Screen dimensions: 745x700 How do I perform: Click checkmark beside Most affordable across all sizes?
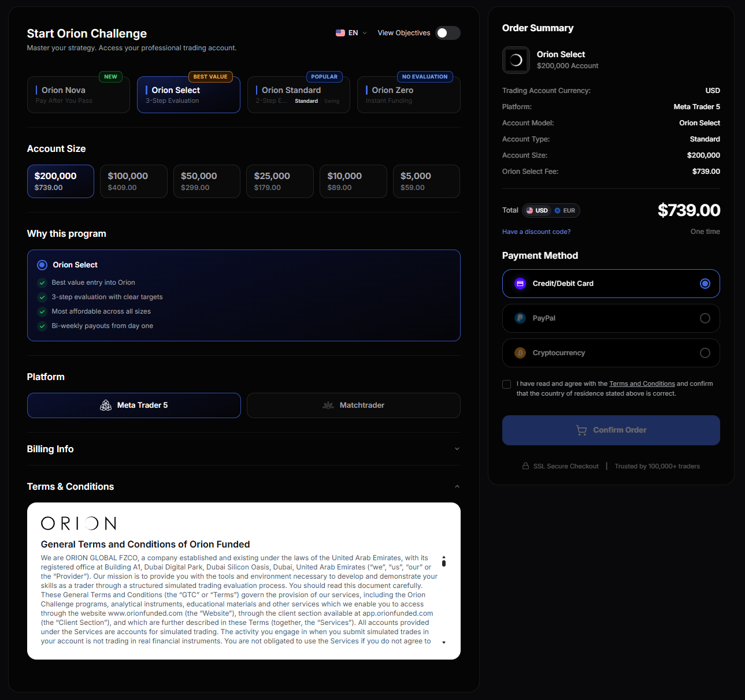pos(42,312)
